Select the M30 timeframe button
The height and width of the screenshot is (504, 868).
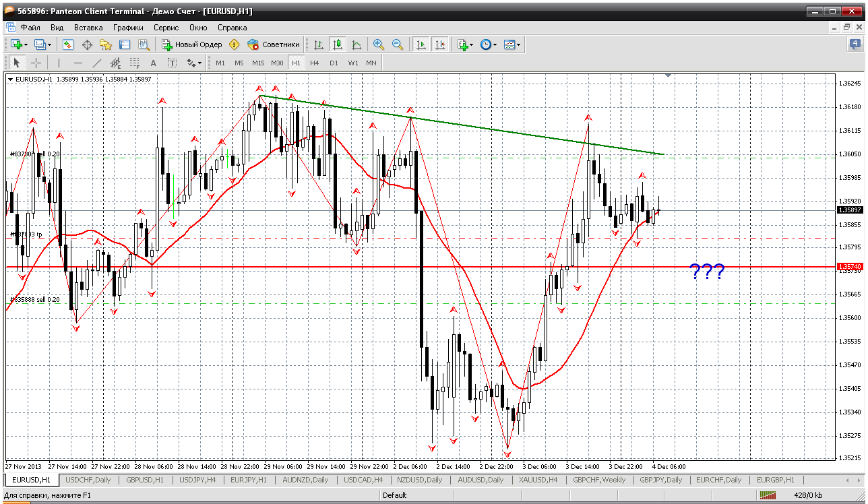[277, 63]
